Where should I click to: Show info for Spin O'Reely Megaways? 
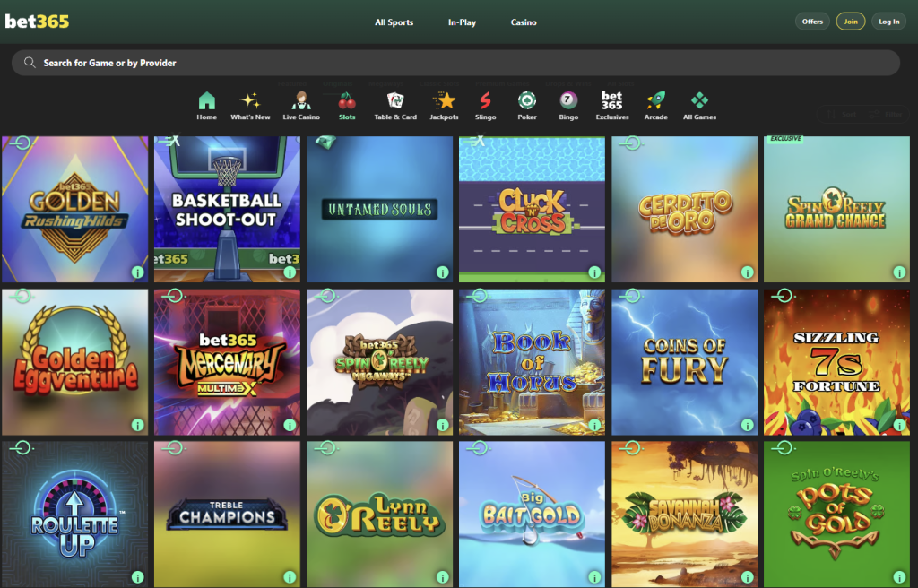443,425
